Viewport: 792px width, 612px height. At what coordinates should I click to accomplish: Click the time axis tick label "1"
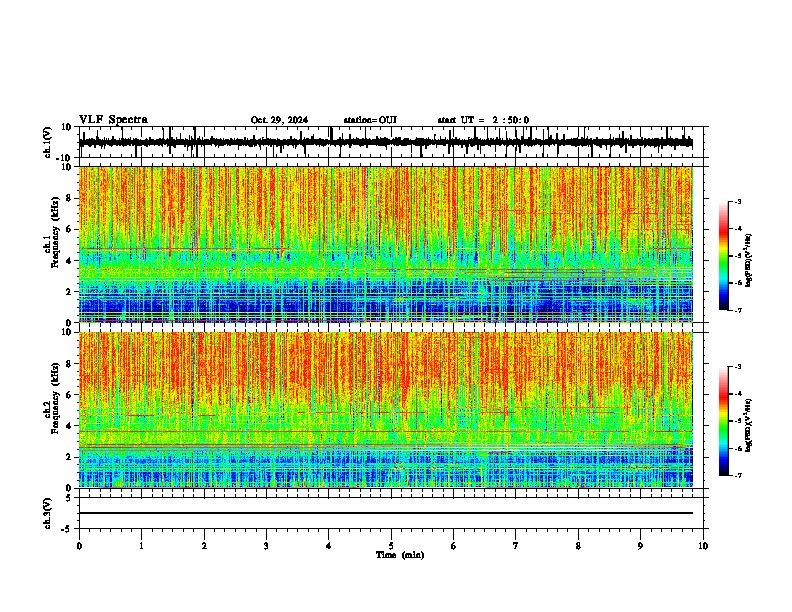tap(141, 546)
